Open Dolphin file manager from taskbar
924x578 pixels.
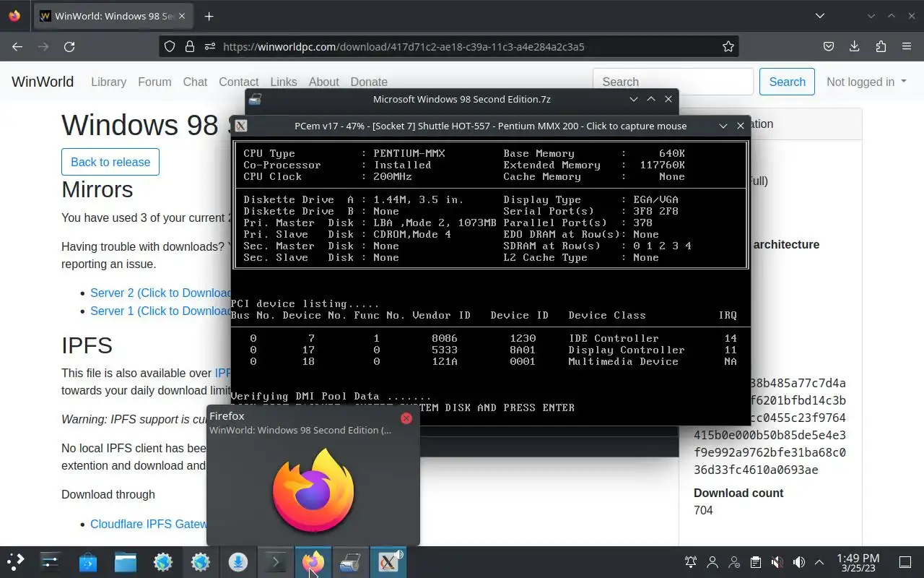point(126,562)
